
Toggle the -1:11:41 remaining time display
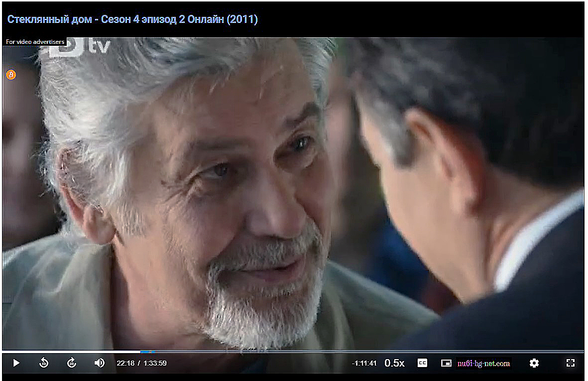pyautogui.click(x=364, y=363)
